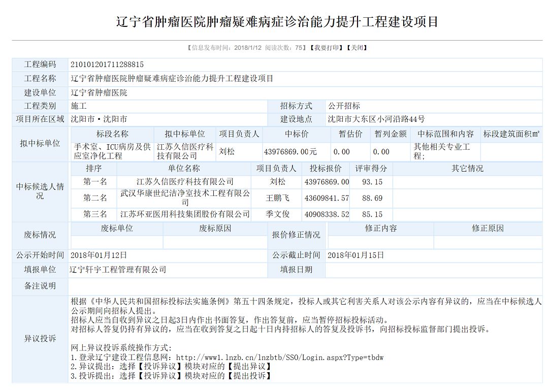Click the empty 修正内容 field
The image size is (551, 392).
[380, 242]
